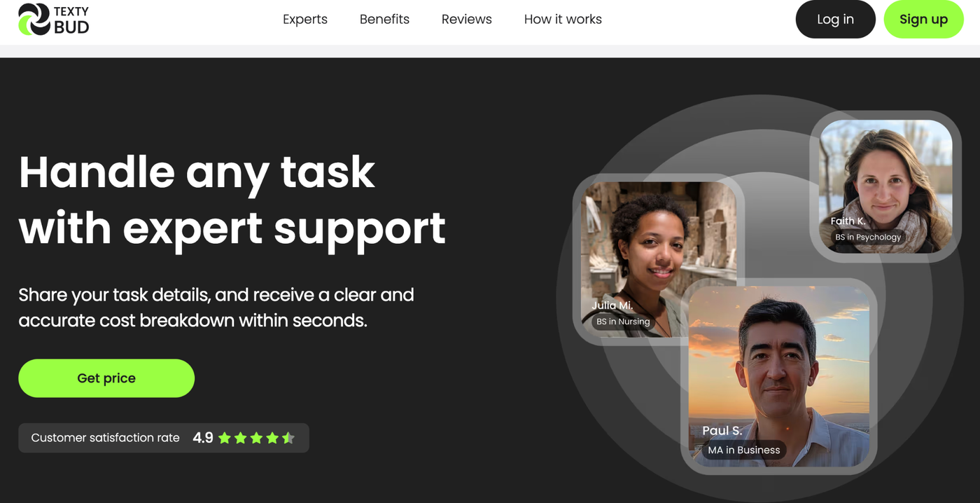Open Julia Mi.'s profile photo
The image size is (980, 503).
tap(659, 259)
